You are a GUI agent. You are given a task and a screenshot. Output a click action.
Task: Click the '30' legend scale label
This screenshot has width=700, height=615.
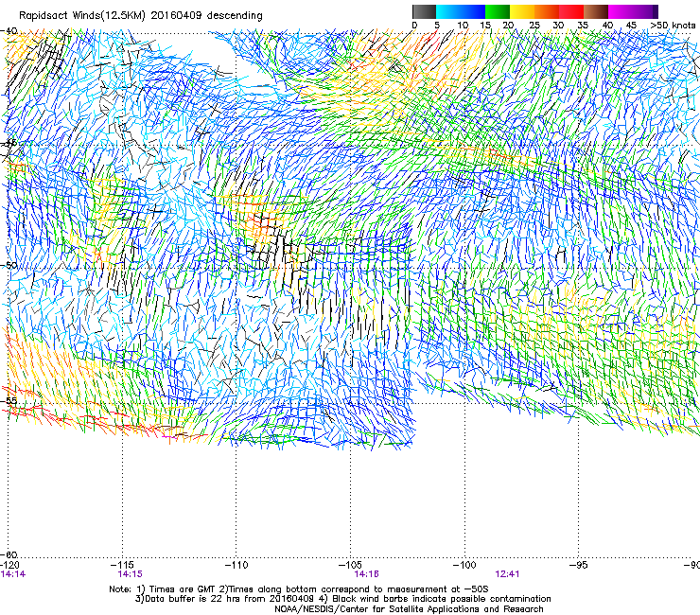click(558, 26)
